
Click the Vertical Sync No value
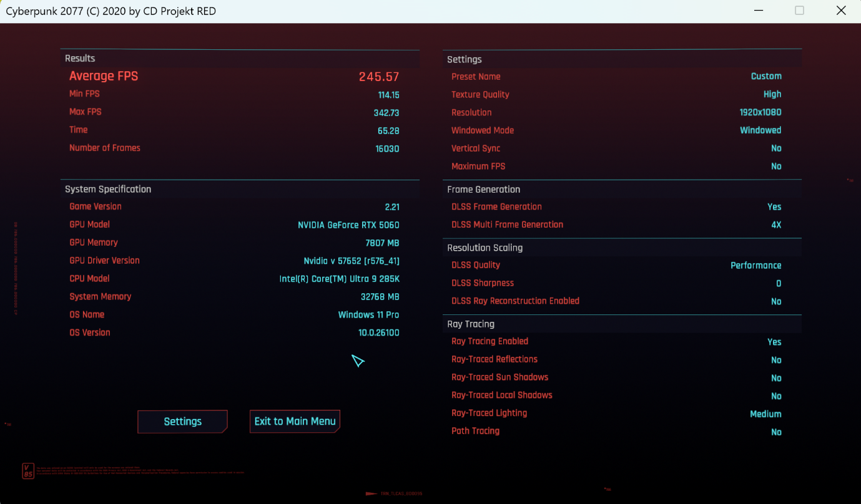pos(776,148)
